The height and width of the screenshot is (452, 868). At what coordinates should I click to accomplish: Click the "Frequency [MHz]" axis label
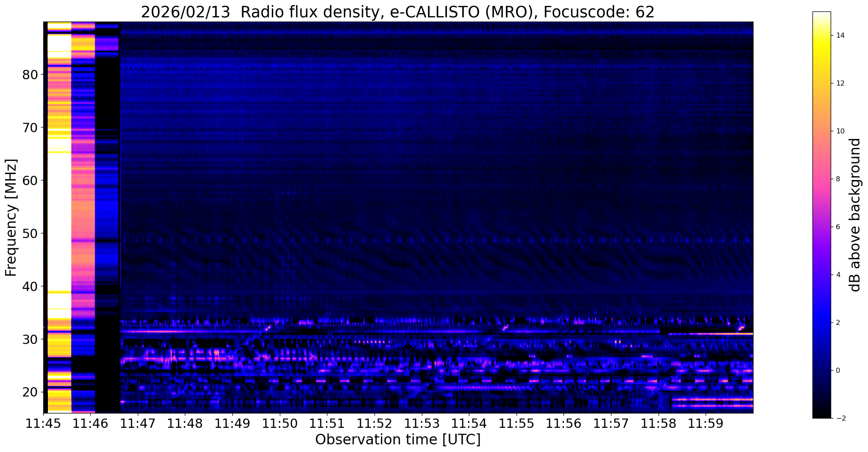pos(11,218)
